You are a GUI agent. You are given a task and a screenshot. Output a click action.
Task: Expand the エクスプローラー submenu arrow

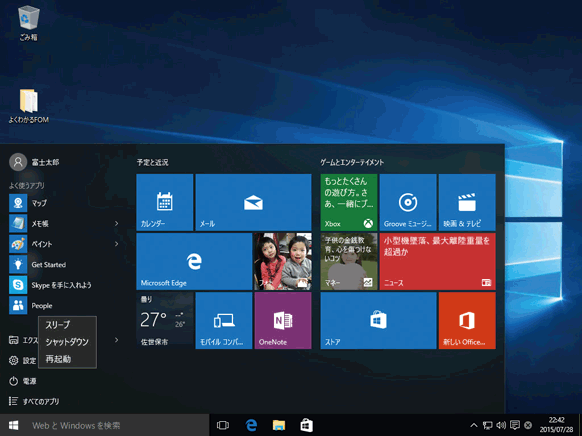117,340
